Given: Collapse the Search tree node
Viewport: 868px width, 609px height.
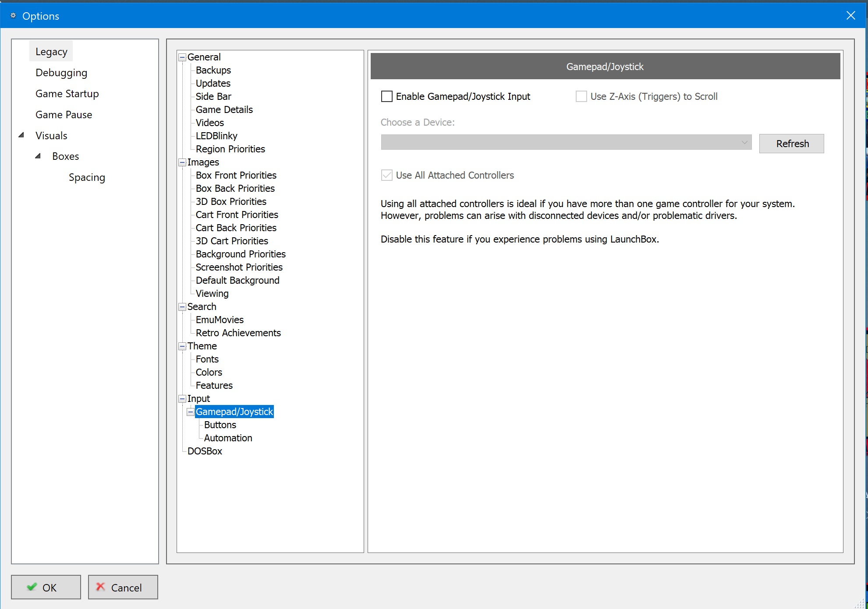Looking at the screenshot, I should pyautogui.click(x=182, y=307).
